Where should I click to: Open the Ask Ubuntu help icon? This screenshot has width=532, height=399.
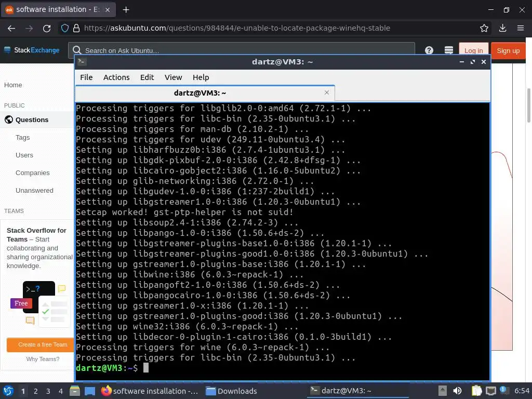[429, 50]
